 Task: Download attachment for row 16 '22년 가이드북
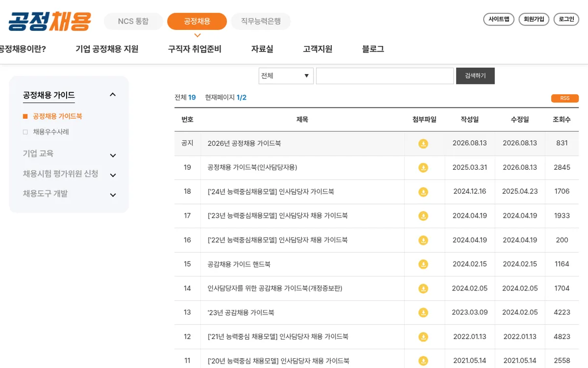pyautogui.click(x=423, y=240)
